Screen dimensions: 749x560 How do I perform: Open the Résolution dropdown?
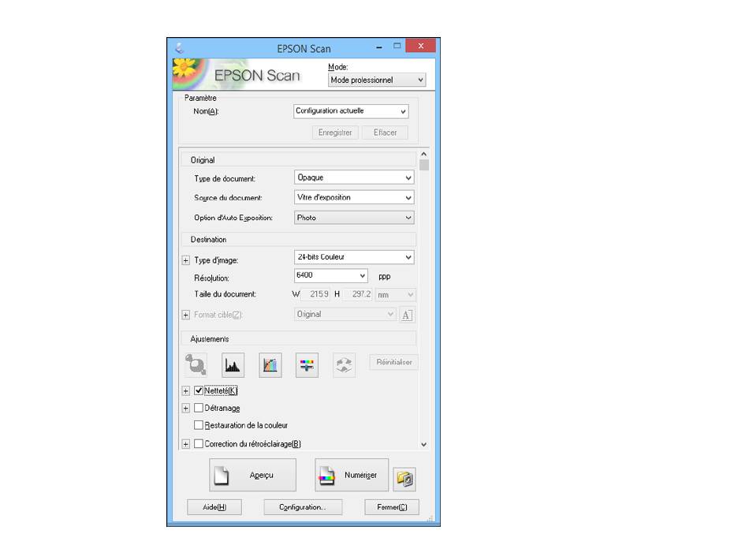pos(331,275)
